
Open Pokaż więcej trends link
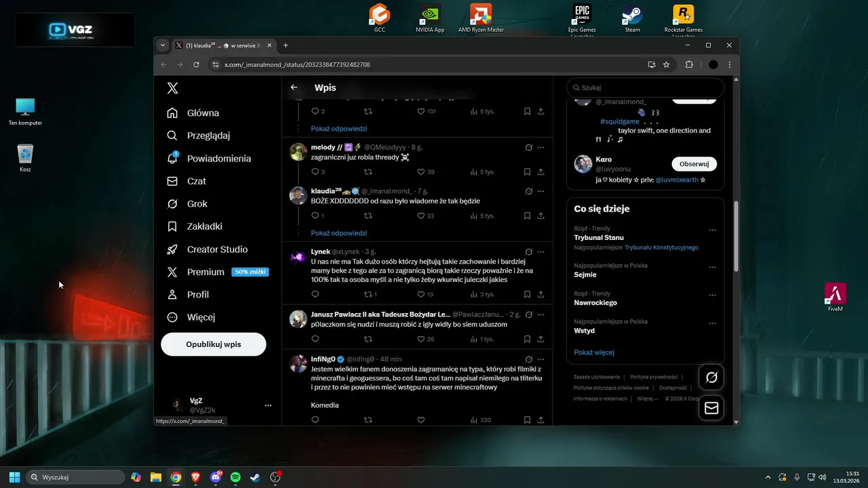click(594, 352)
